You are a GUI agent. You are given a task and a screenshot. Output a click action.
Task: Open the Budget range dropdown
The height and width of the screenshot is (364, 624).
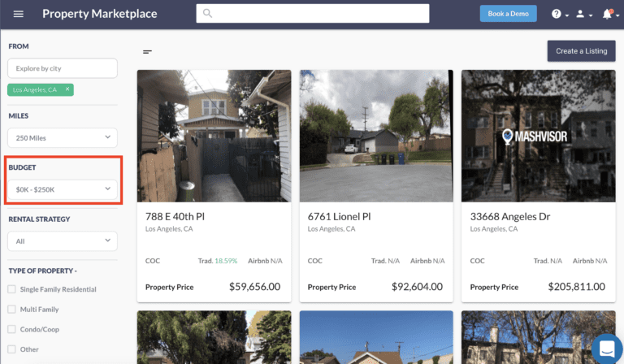(x=63, y=189)
